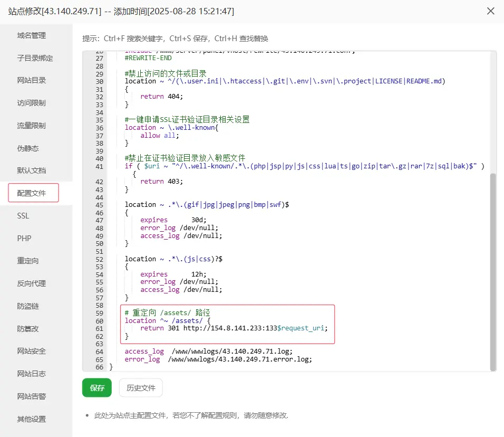This screenshot has width=504, height=437.
Task: Click the error_log wwwlogs path line
Action: coord(218,359)
